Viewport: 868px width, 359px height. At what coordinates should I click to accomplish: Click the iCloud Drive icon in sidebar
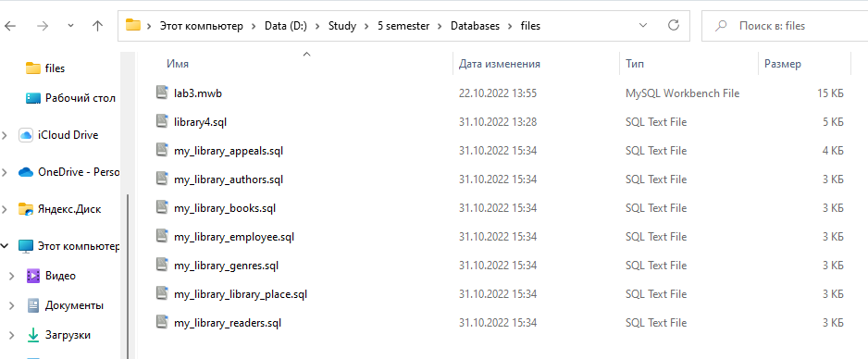[26, 135]
